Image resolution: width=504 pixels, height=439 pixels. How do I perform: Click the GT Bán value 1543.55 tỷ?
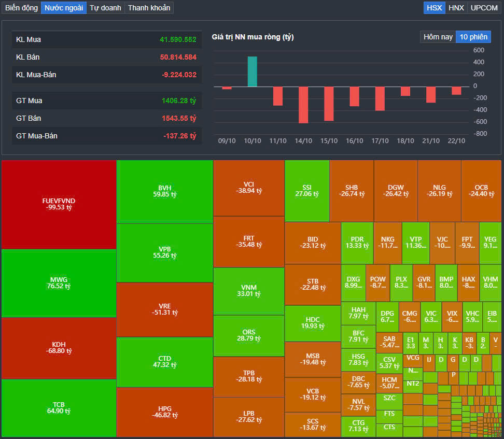[179, 118]
